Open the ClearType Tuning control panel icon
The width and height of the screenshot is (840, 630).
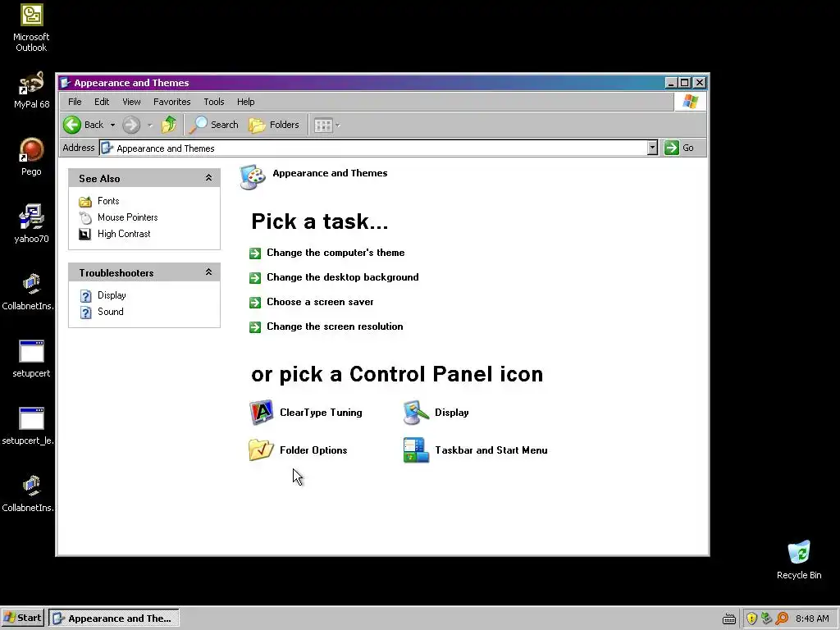[x=262, y=413]
